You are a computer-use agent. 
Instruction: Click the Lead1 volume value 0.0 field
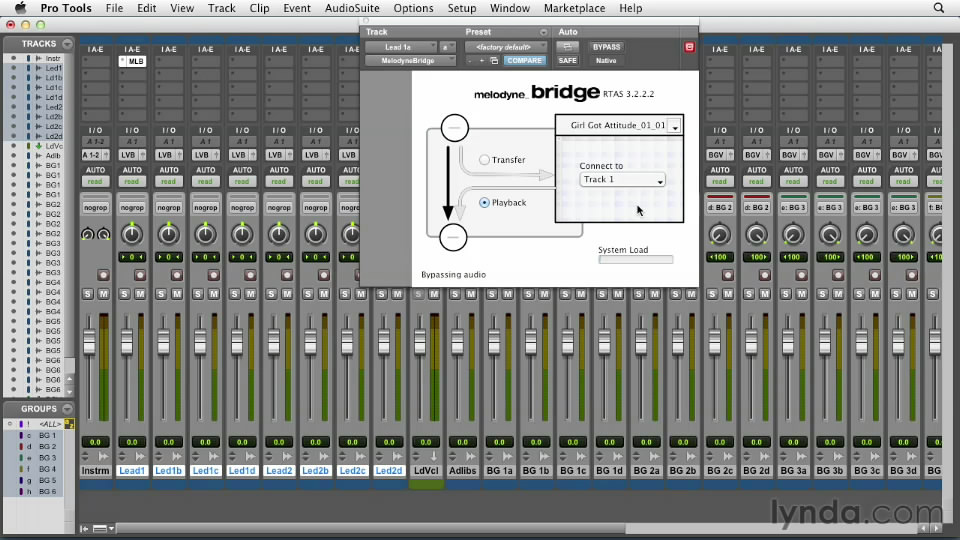[132, 442]
